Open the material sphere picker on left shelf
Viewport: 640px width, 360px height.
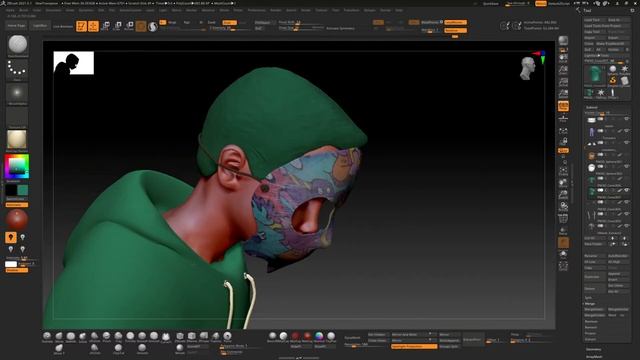[17, 140]
